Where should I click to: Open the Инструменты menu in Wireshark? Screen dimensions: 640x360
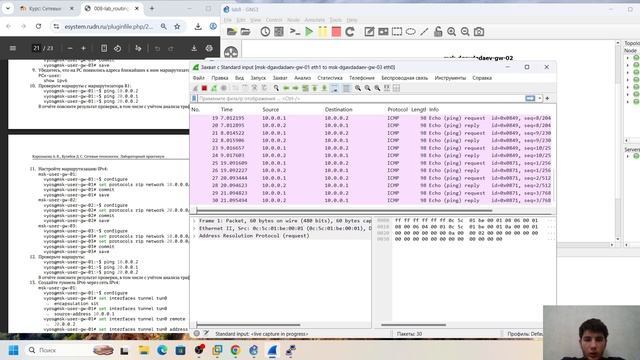pyautogui.click(x=450, y=78)
